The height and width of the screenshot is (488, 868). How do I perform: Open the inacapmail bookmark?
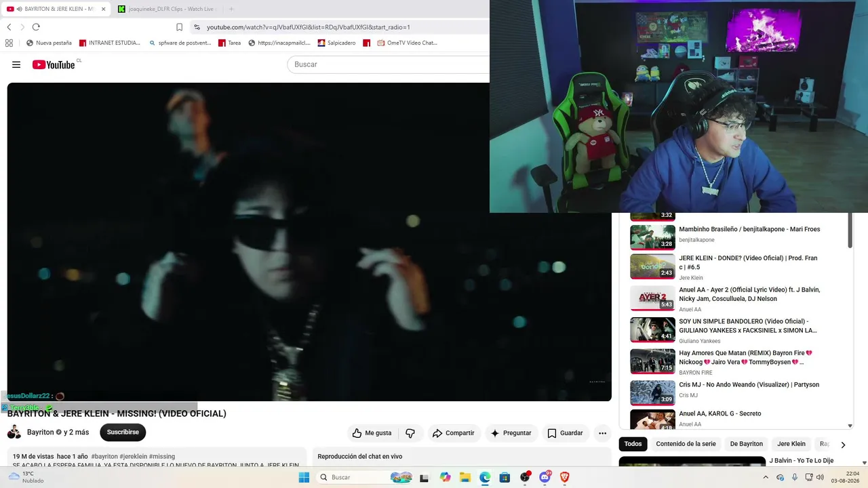click(279, 43)
